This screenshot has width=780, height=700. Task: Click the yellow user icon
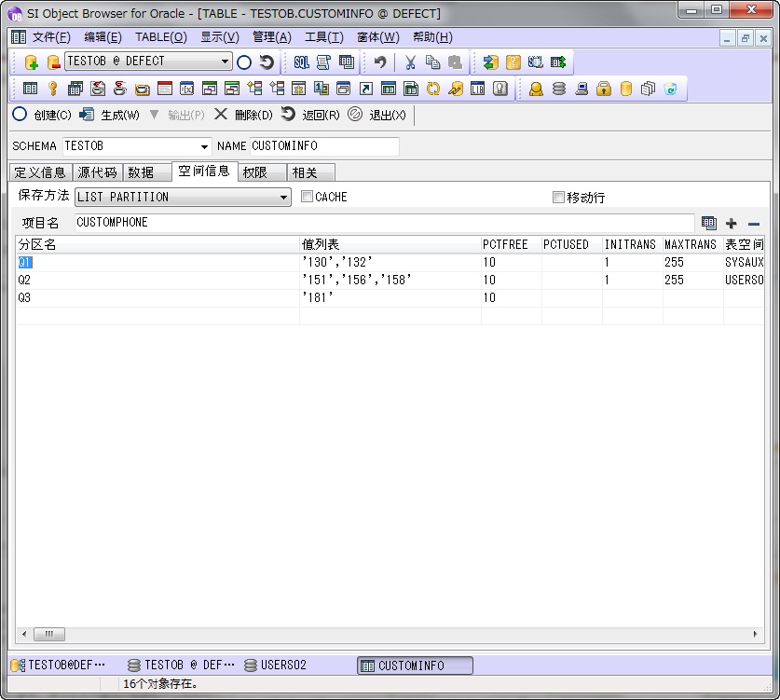[536, 89]
